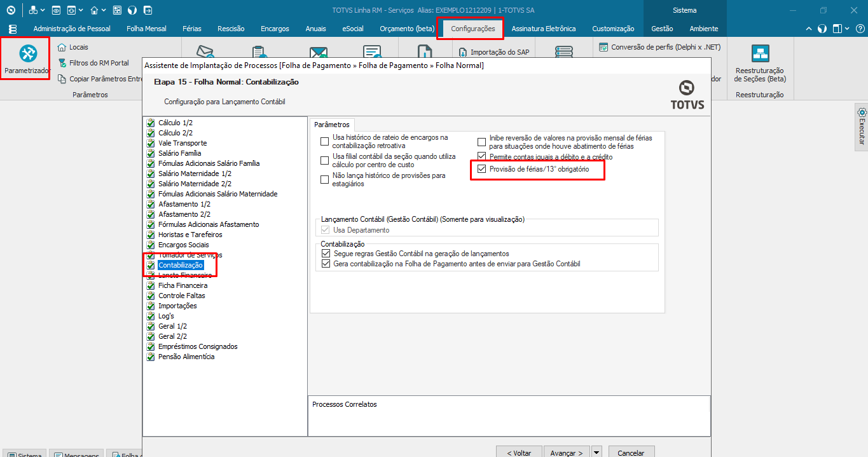Click the document message icon in ribbon

click(x=372, y=52)
